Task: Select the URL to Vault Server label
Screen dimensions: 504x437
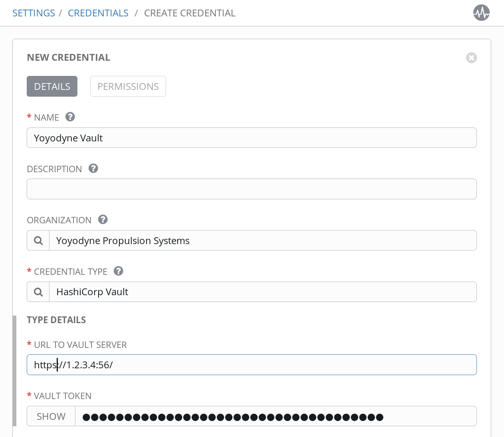Action: 80,345
